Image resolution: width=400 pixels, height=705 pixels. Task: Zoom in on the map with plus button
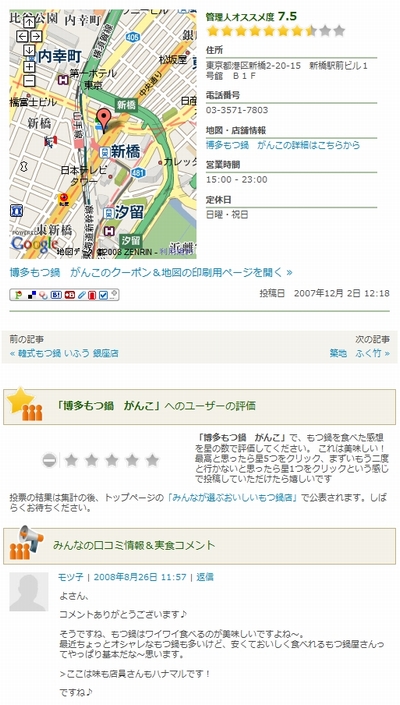pos(29,67)
